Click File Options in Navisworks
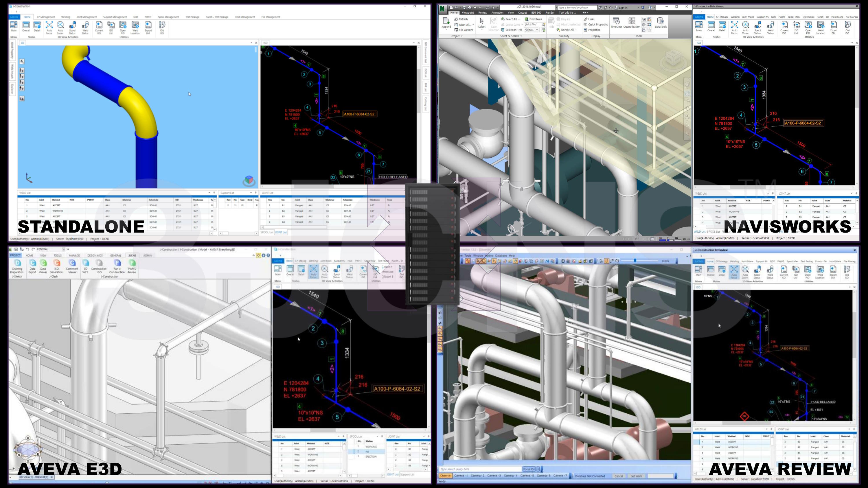Image resolution: width=868 pixels, height=488 pixels. tap(464, 30)
